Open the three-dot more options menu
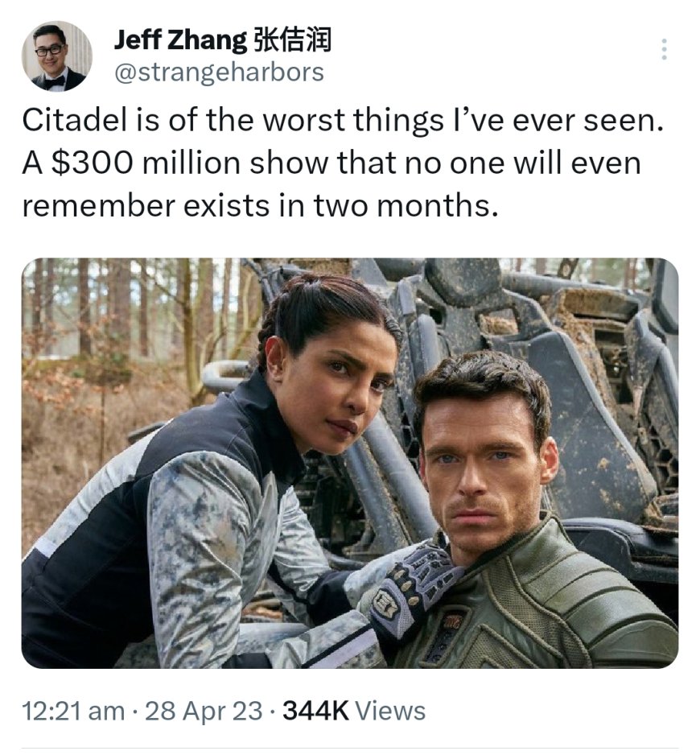Screen dimensions: 700x755 pyautogui.click(x=664, y=49)
